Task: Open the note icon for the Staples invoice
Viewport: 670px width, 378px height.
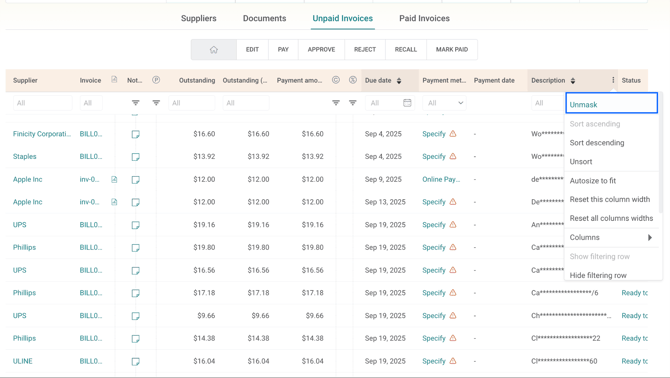Action: (135, 157)
